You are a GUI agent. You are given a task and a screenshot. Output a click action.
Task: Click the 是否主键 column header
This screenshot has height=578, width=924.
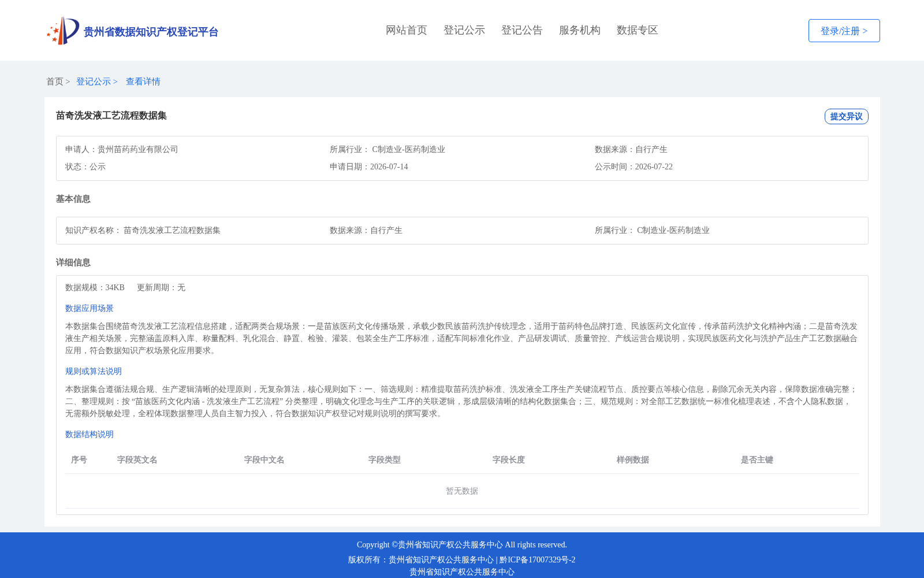click(x=757, y=460)
